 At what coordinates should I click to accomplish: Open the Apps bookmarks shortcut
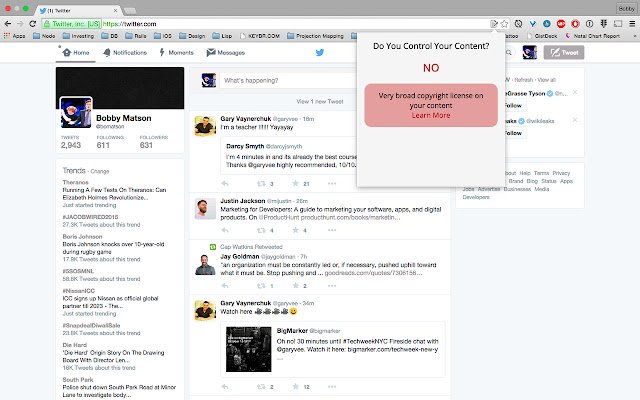point(15,36)
